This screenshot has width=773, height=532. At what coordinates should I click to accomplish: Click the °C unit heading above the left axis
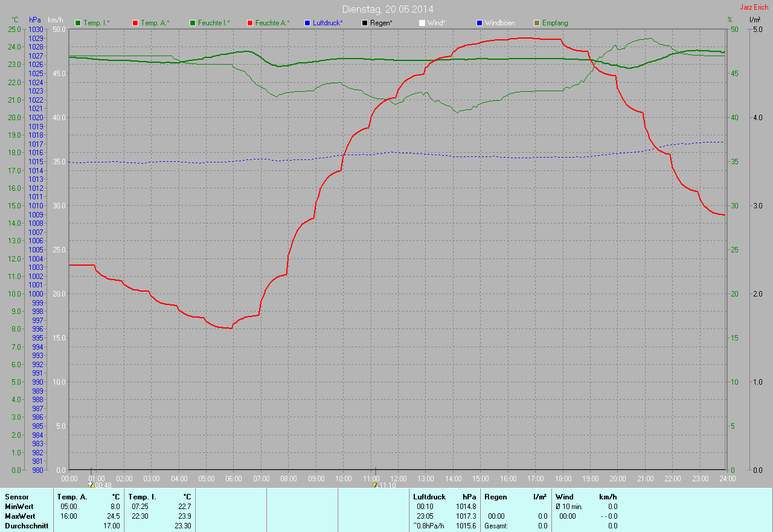[x=15, y=20]
